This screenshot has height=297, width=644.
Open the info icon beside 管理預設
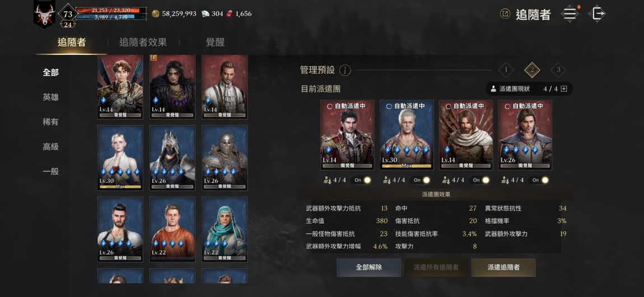click(x=345, y=70)
